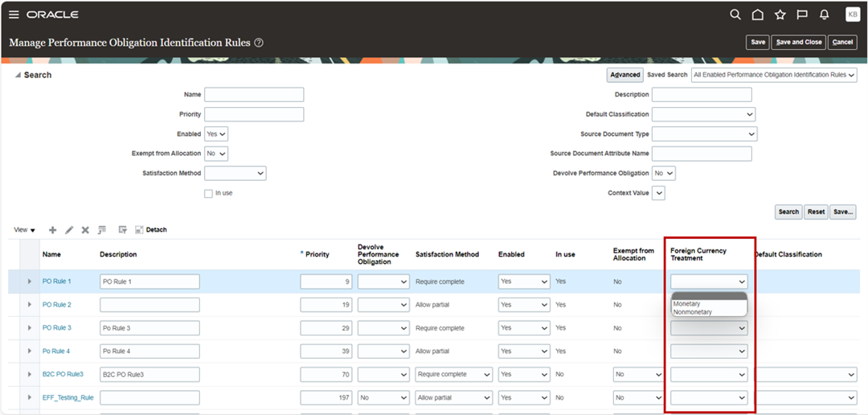Click the Priority search field
The image size is (868, 415).
[x=254, y=114]
